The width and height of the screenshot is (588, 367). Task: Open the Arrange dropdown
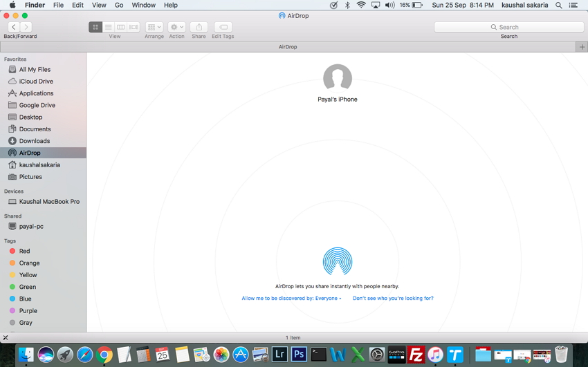(x=154, y=27)
